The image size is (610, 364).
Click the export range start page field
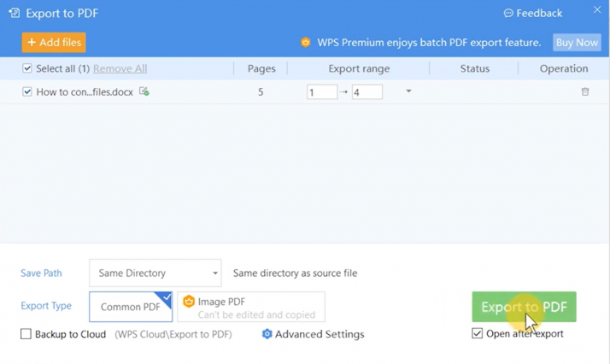pos(322,92)
